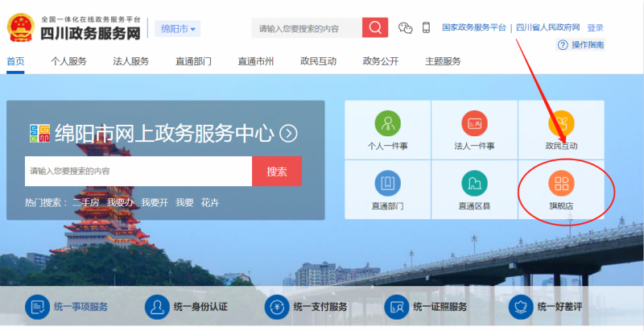
Task: Open the 主题服务 navigation item
Action: tap(443, 61)
